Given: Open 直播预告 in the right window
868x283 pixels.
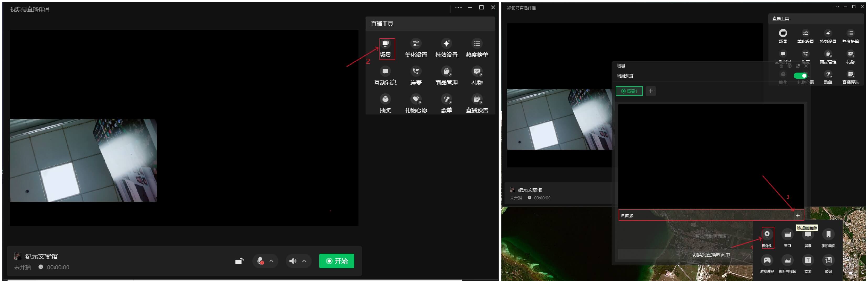Looking at the screenshot, I should click(x=850, y=77).
